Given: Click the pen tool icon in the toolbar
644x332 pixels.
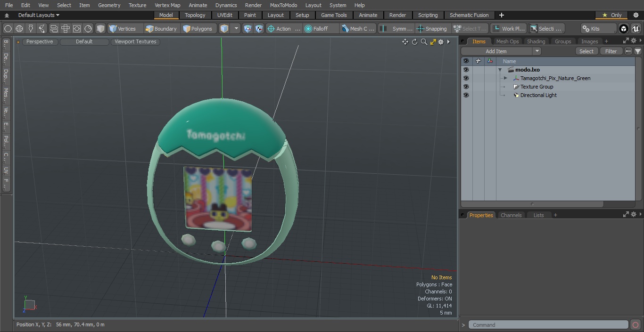Looking at the screenshot, I should coord(31,29).
